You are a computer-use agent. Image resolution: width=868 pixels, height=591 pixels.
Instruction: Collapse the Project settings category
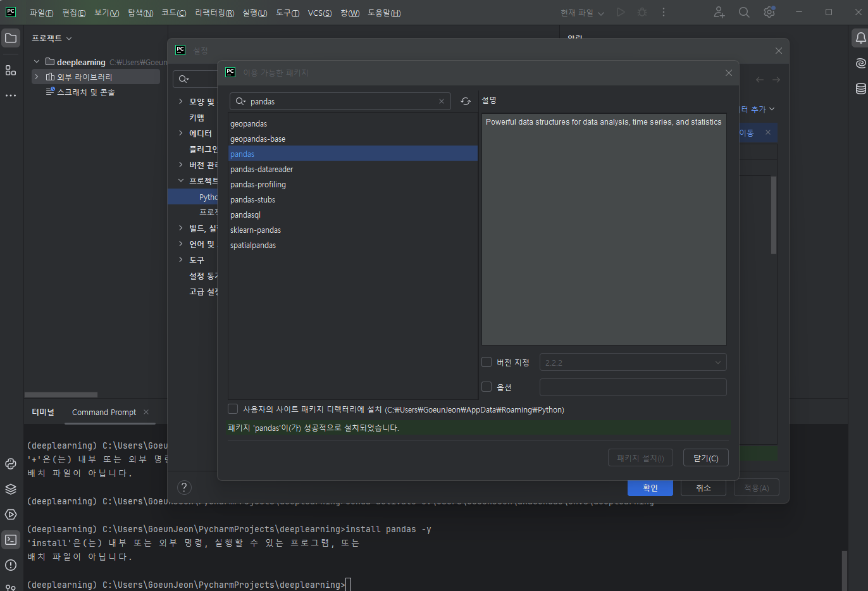pos(181,180)
